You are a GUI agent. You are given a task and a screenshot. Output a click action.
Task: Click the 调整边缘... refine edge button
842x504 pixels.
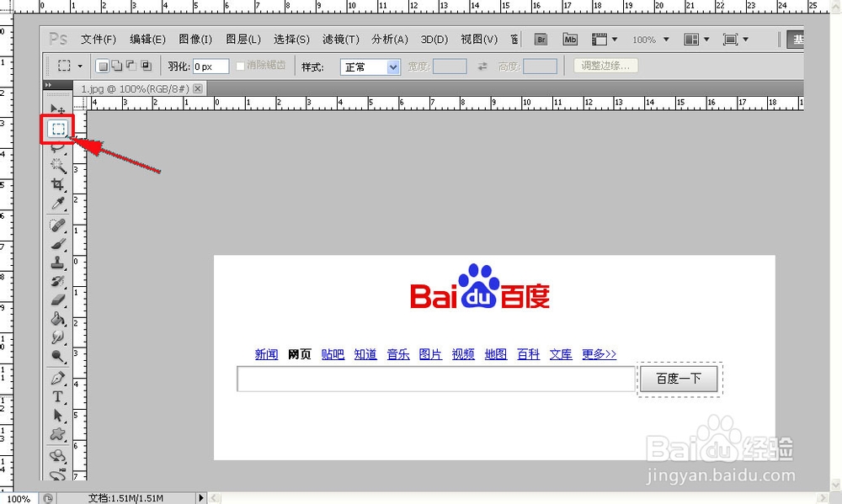(605, 66)
